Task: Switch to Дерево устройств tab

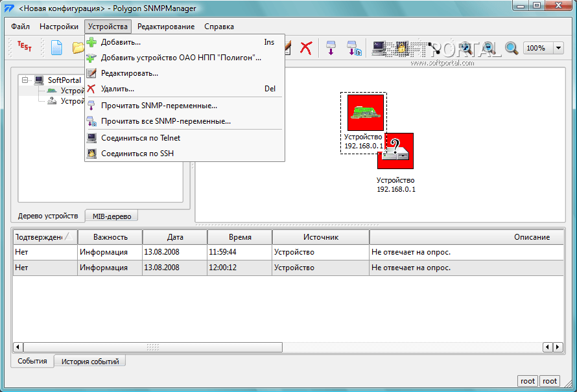Action: (48, 216)
